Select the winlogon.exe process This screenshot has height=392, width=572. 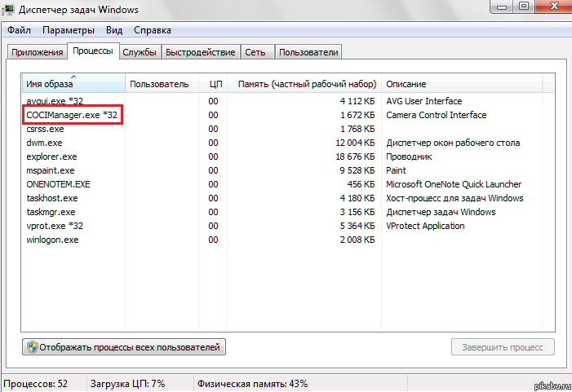[x=52, y=240]
